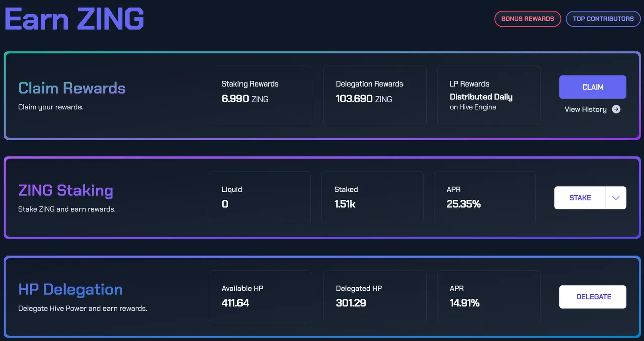Image resolution: width=644 pixels, height=341 pixels.
Task: Select the LP Rewards Distributed Daily card
Action: pos(489,95)
